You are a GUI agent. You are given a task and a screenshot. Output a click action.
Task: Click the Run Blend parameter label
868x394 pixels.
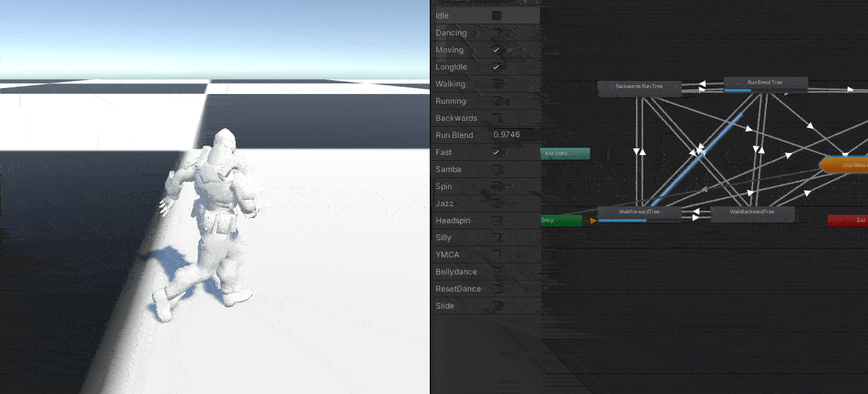pyautogui.click(x=454, y=135)
